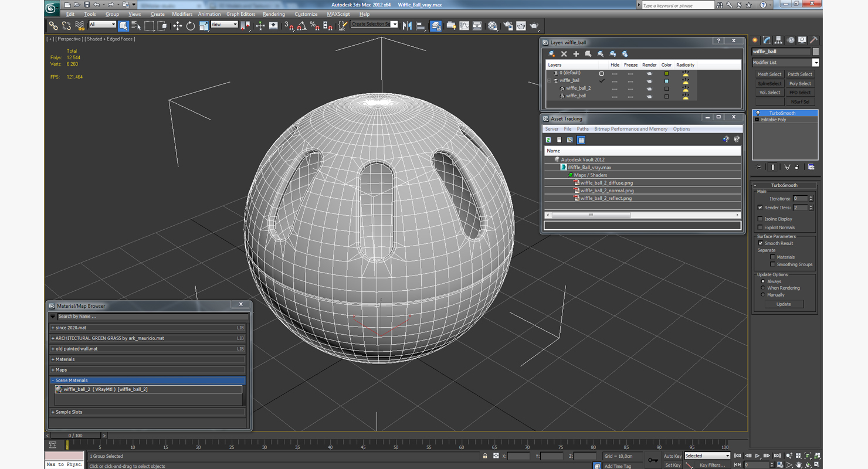Toggle the Percent Snap icon
Image resolution: width=868 pixels, height=469 pixels.
pyautogui.click(x=314, y=26)
